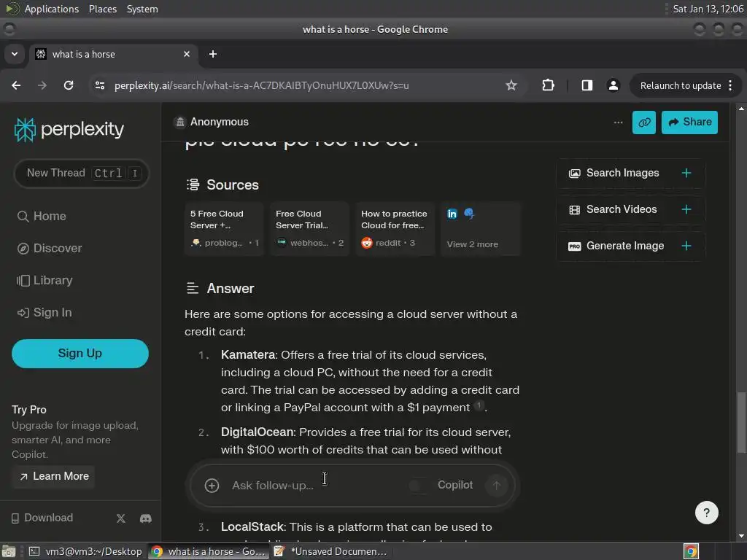Image resolution: width=747 pixels, height=560 pixels.
Task: Bookmark this page with the star icon
Action: pos(511,85)
